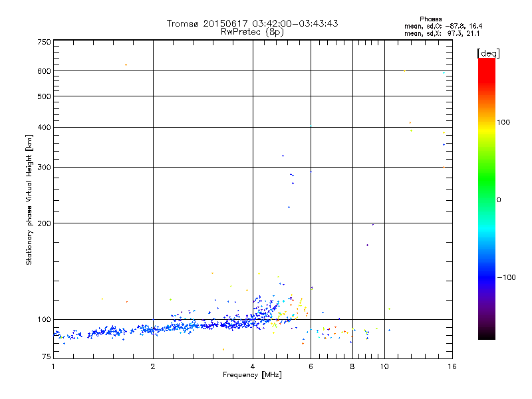Screen dimensions: 532x399
Task: Click the x-axis tick label '10'
Action: click(384, 366)
